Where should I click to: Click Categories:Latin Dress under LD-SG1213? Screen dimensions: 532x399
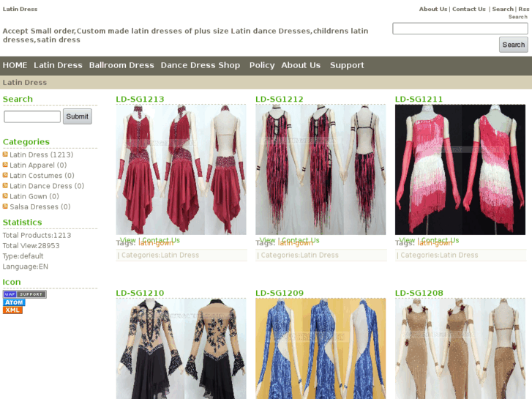point(160,255)
